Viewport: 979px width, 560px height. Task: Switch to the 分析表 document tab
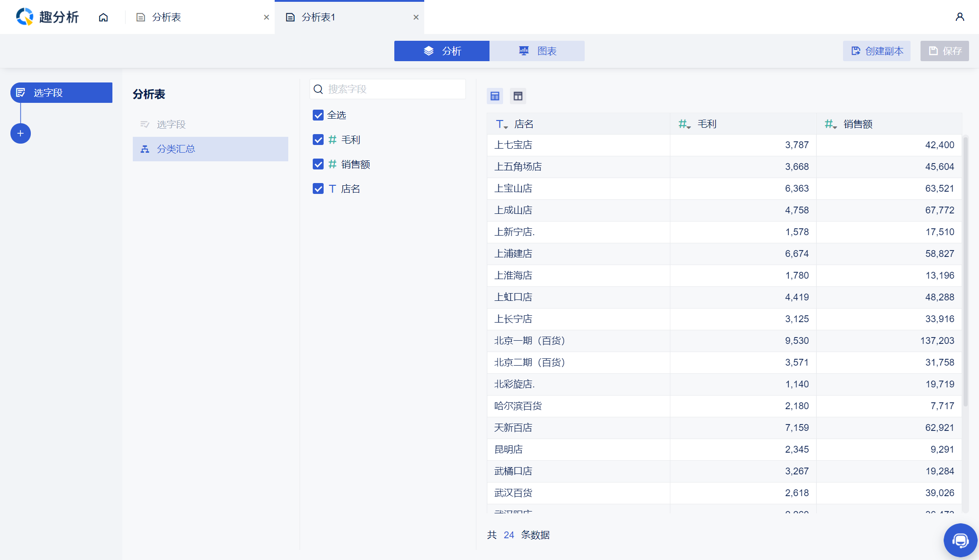point(166,17)
